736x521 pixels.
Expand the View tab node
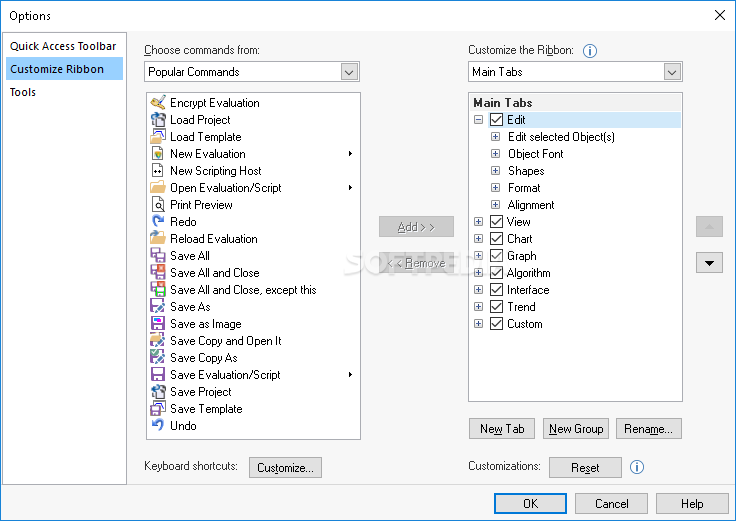[478, 222]
